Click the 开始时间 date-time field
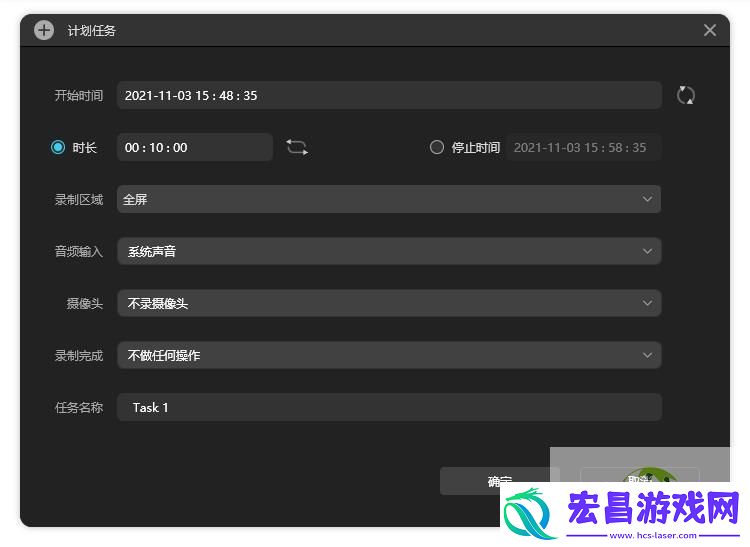The height and width of the screenshot is (547, 750). [389, 95]
